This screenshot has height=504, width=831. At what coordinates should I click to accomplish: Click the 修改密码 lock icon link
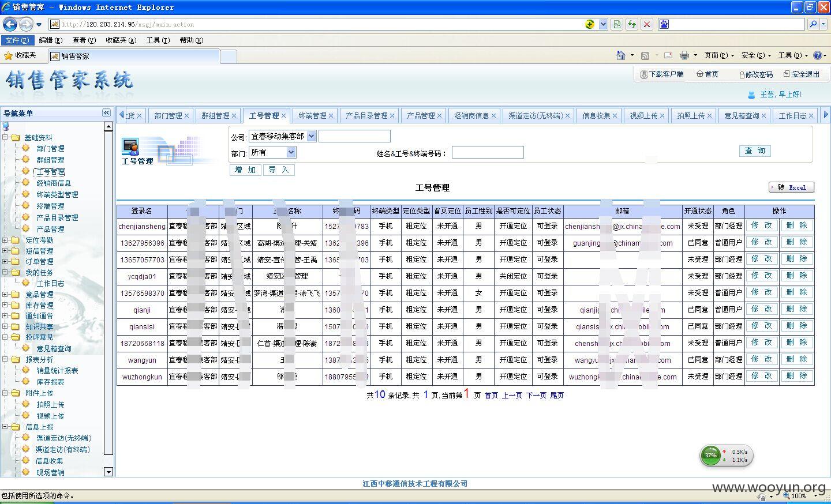755,74
